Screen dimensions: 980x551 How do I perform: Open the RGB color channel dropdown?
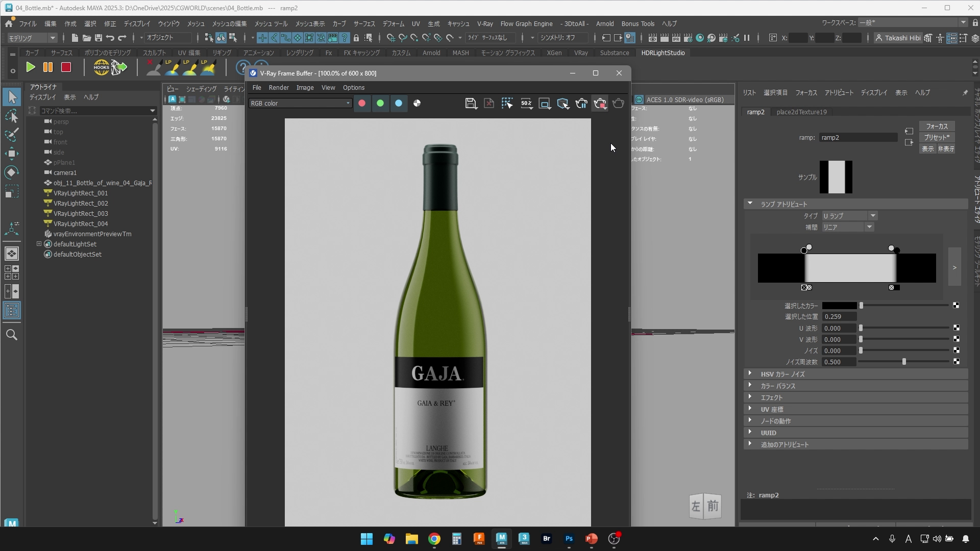pos(300,104)
